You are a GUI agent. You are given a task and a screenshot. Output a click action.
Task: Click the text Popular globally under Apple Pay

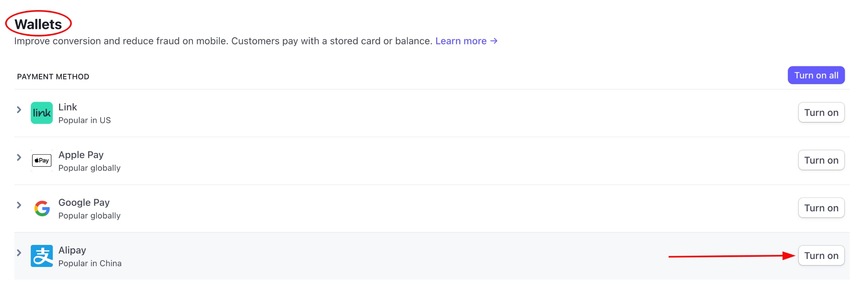coord(89,168)
